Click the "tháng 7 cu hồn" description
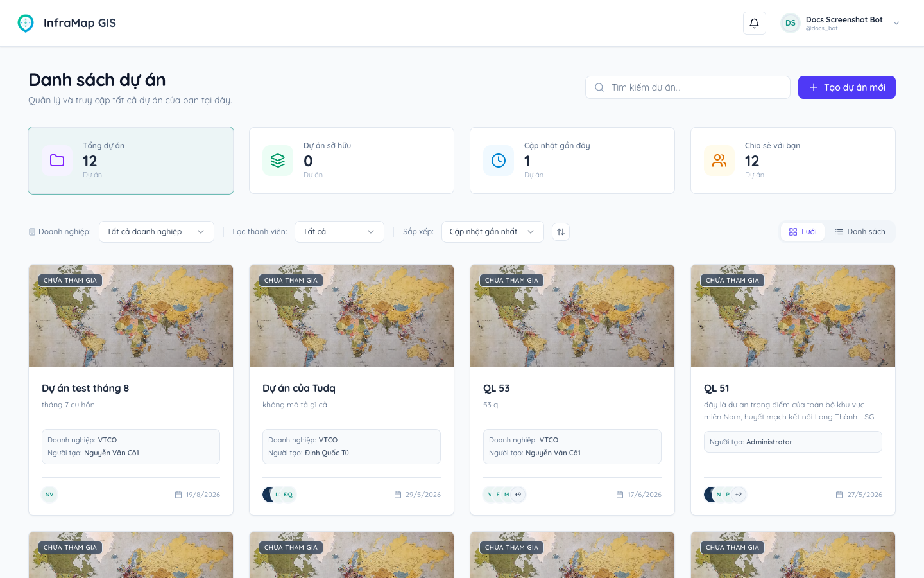This screenshot has width=924, height=578. click(68, 405)
